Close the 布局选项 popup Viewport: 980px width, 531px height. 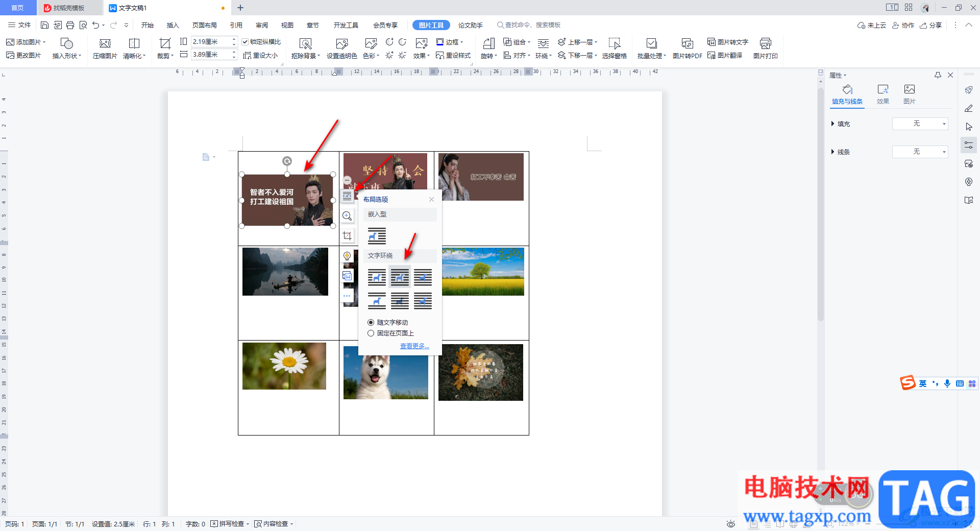432,200
